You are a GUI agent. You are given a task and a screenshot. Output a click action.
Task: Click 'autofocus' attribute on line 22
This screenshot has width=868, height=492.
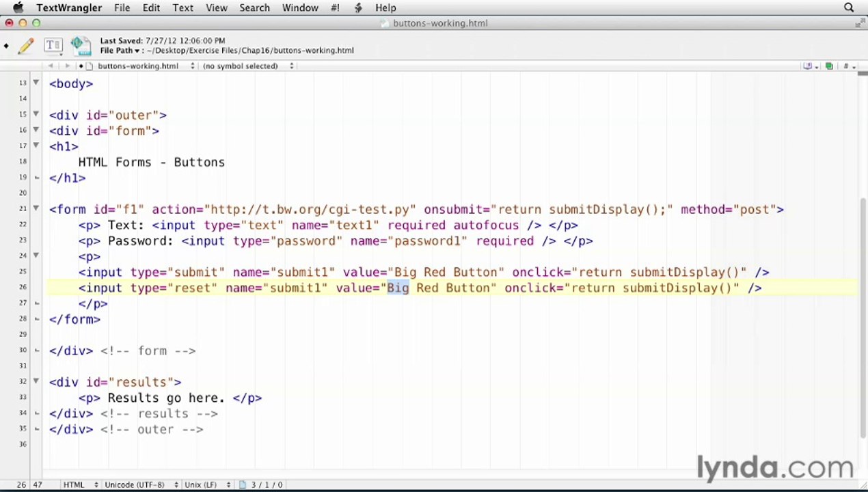click(486, 225)
